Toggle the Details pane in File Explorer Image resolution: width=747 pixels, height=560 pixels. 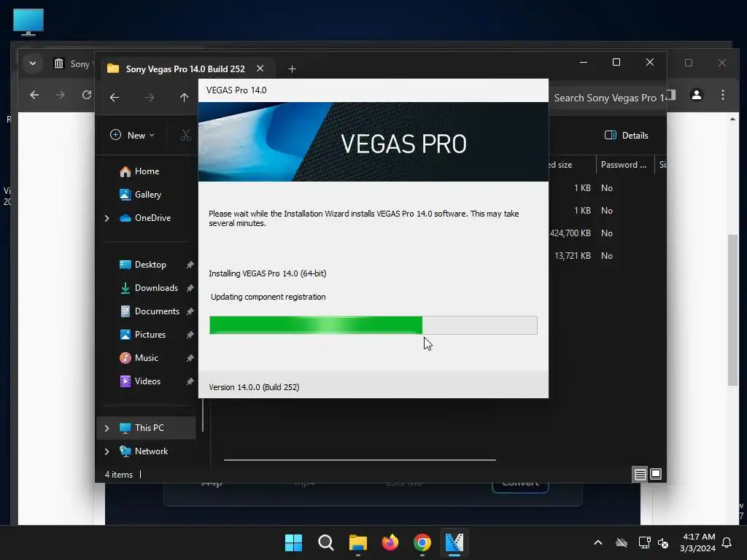click(x=627, y=136)
